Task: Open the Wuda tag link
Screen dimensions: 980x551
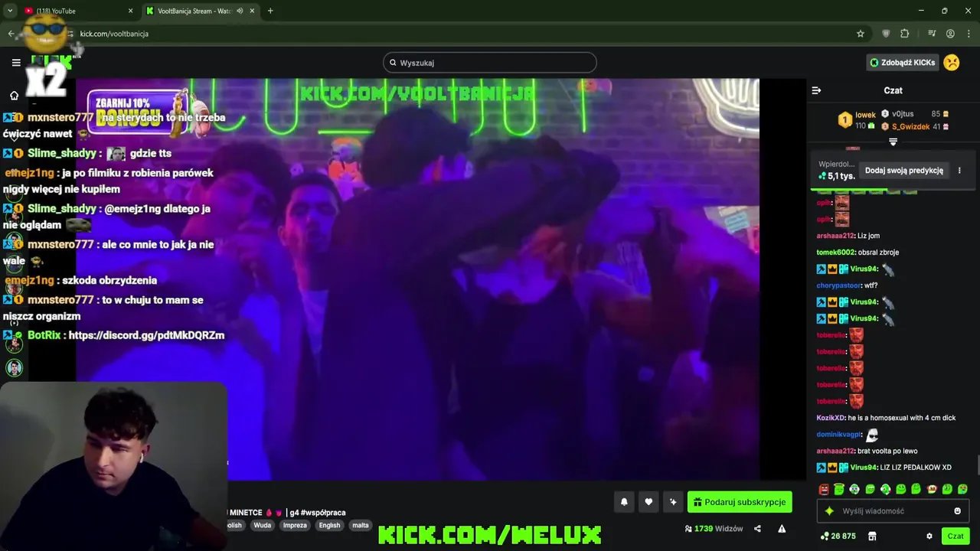Action: tap(263, 526)
